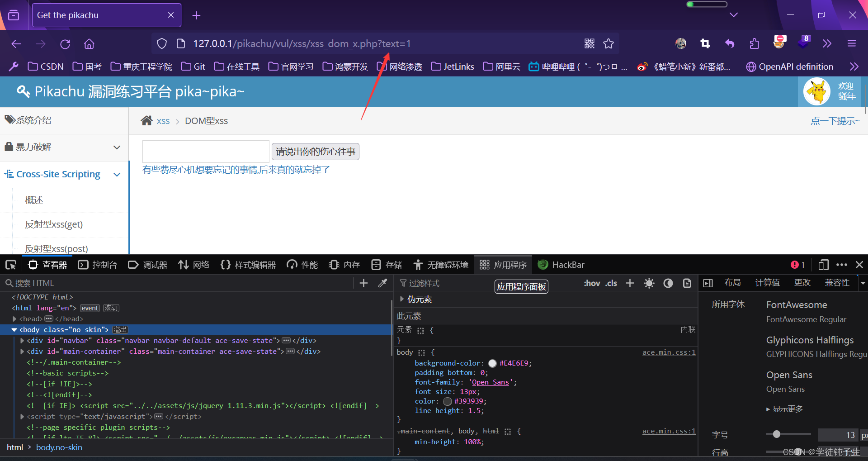Switch to the 调试器 tab

148,265
